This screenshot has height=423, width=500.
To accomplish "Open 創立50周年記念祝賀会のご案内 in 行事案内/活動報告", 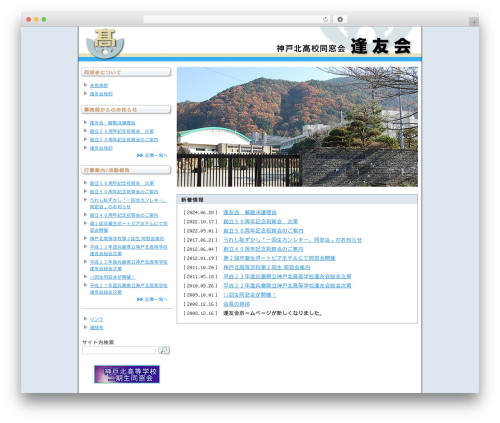I will click(x=124, y=192).
